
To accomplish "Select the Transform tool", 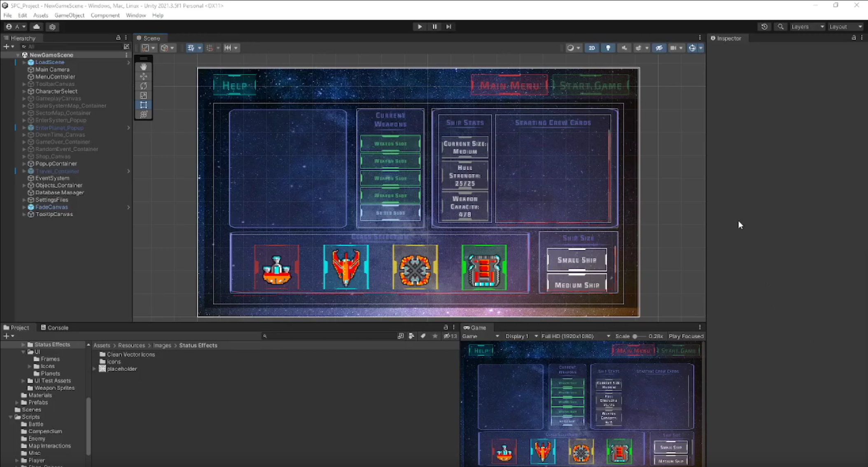I will (x=143, y=114).
